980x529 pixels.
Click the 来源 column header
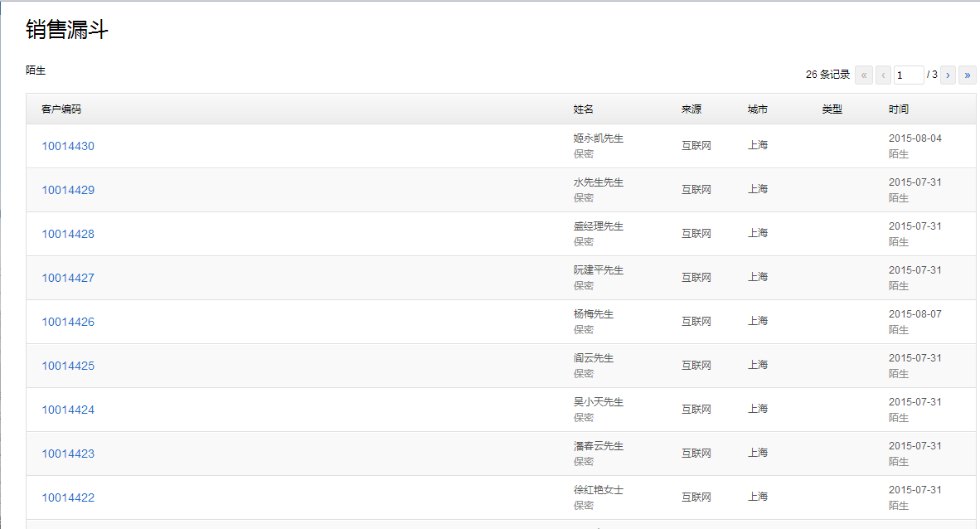coord(691,109)
